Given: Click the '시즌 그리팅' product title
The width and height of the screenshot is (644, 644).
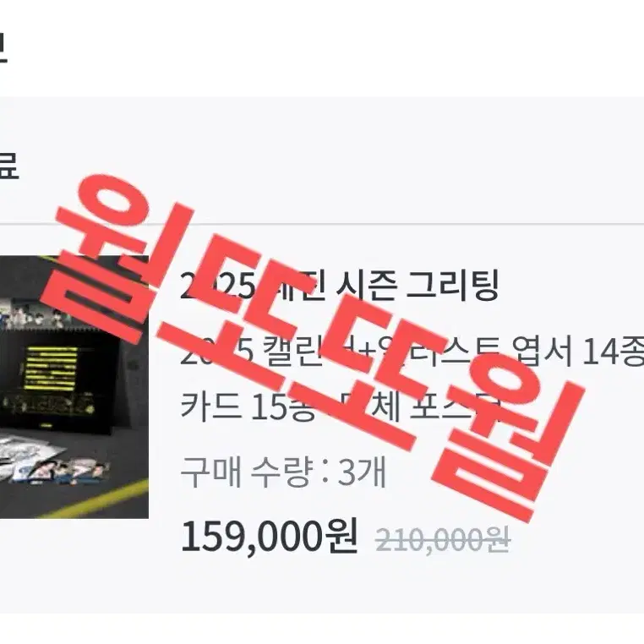Looking at the screenshot, I should [x=417, y=286].
